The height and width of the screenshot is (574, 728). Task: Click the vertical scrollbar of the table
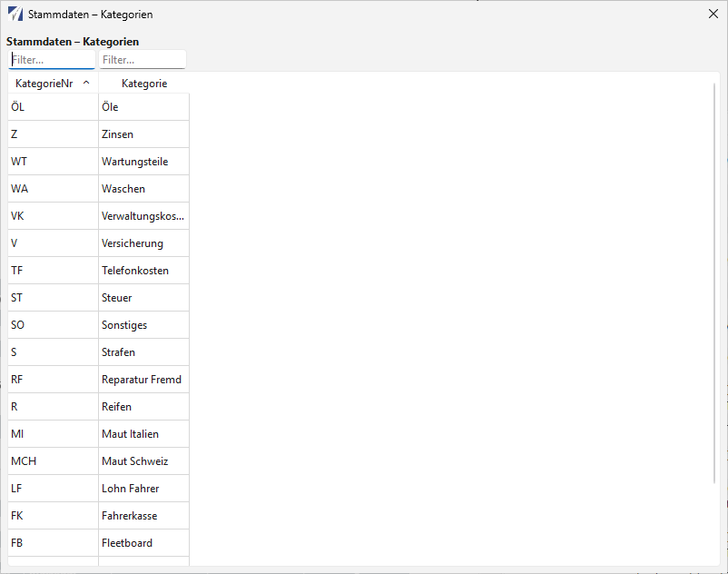click(x=715, y=283)
